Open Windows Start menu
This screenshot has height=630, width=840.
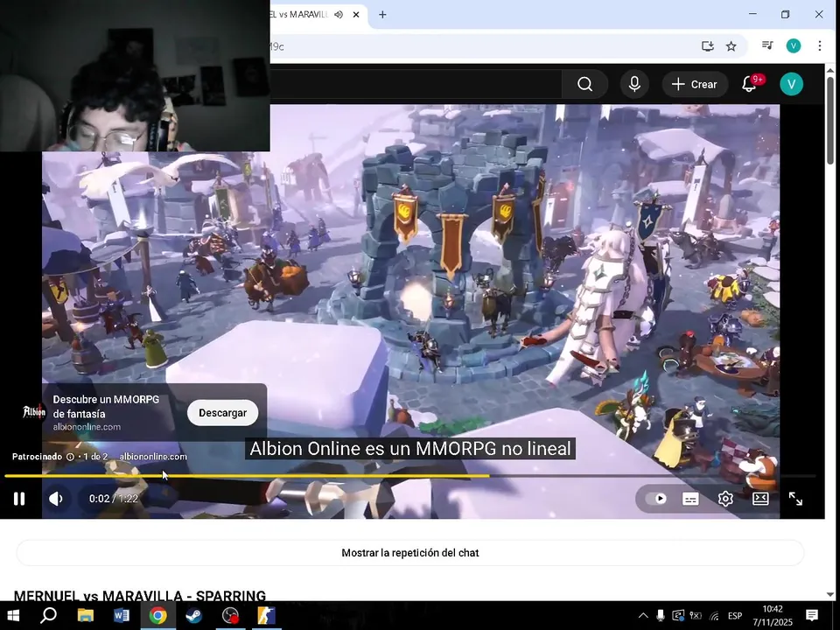[13, 615]
